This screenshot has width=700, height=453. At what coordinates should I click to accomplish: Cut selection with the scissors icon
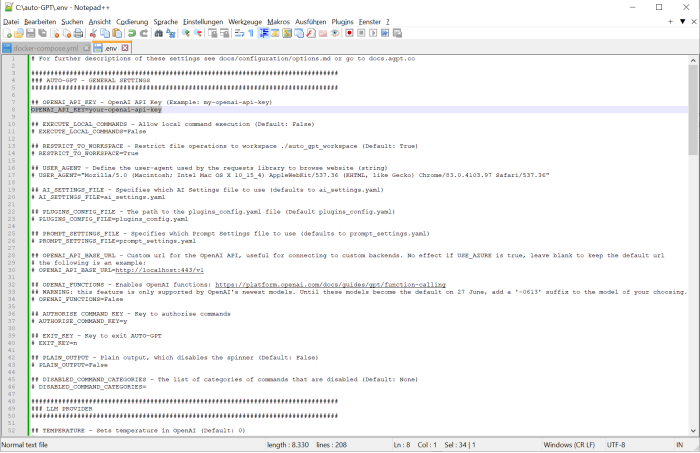point(93,33)
